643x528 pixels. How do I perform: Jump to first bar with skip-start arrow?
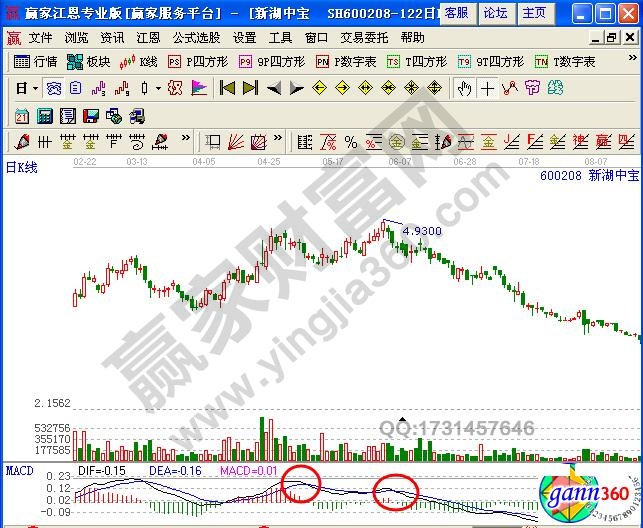pos(227,88)
